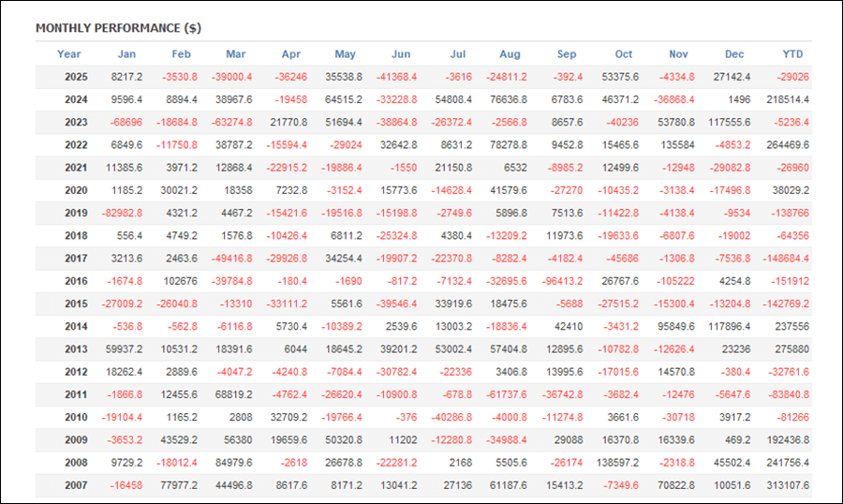The image size is (843, 504).
Task: Click the 2019 Jan value -82982.8
Action: click(x=120, y=213)
